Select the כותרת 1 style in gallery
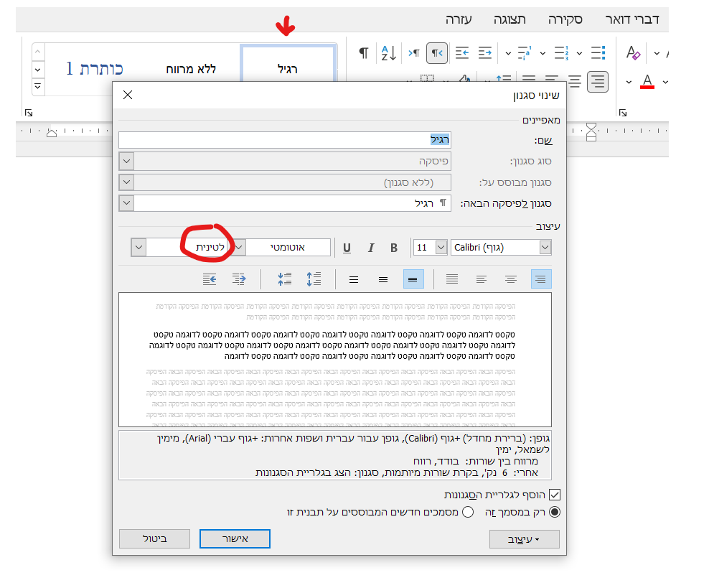 [x=95, y=69]
